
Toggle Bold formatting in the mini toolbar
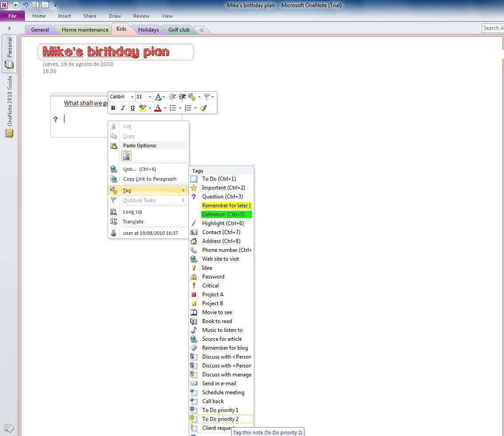[113, 108]
